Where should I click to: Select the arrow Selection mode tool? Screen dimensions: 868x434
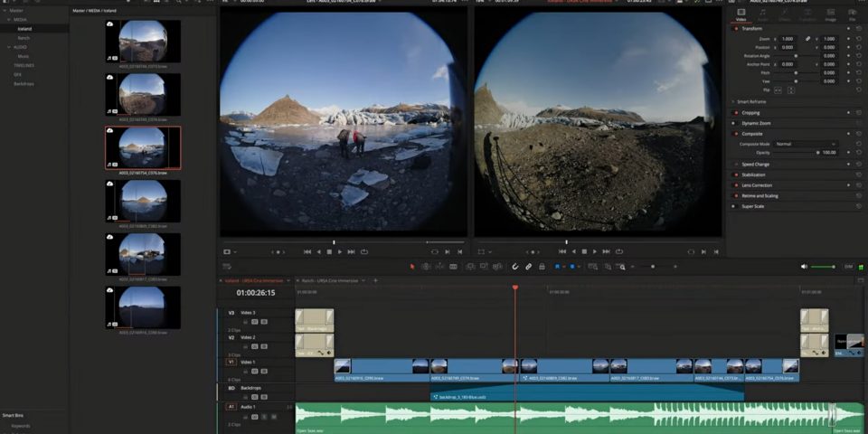412,267
